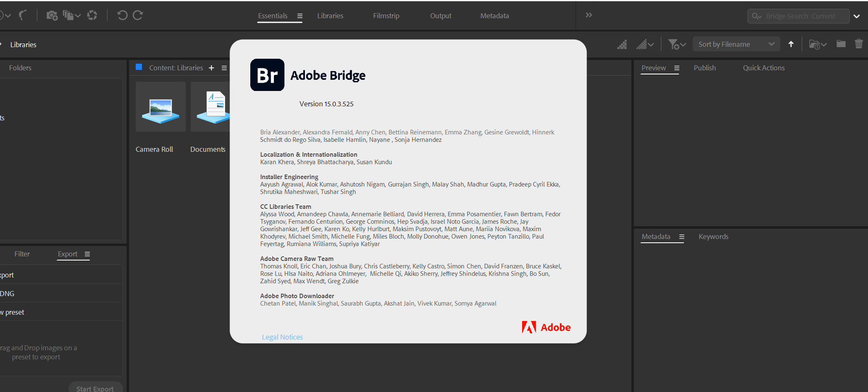Open Metadata panel hamburger menu
Viewport: 868px width, 392px height.
[682, 237]
